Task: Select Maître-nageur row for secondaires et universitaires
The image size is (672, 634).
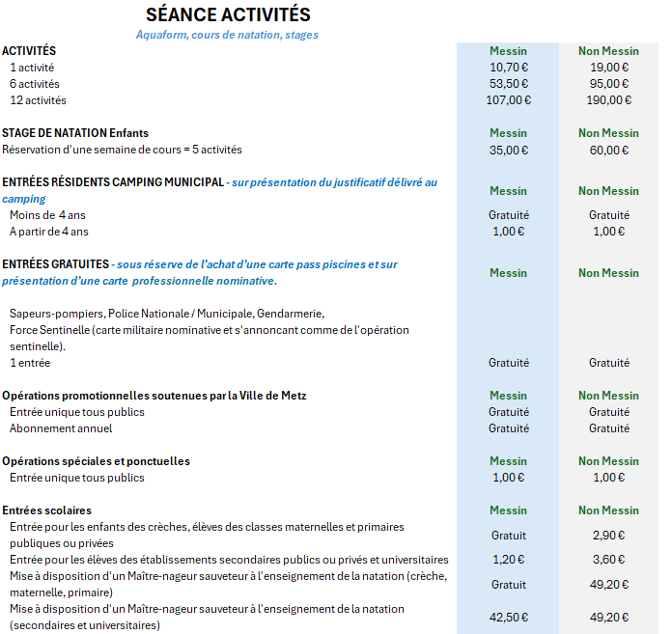Action: (207, 618)
